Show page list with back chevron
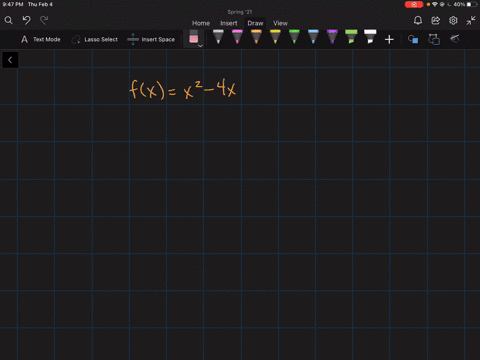 pyautogui.click(x=10, y=60)
